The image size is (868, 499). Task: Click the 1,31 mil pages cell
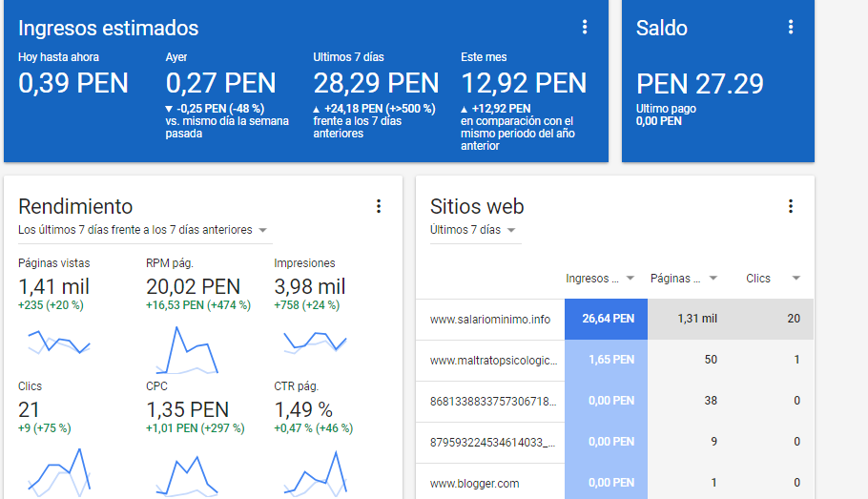coord(690,319)
